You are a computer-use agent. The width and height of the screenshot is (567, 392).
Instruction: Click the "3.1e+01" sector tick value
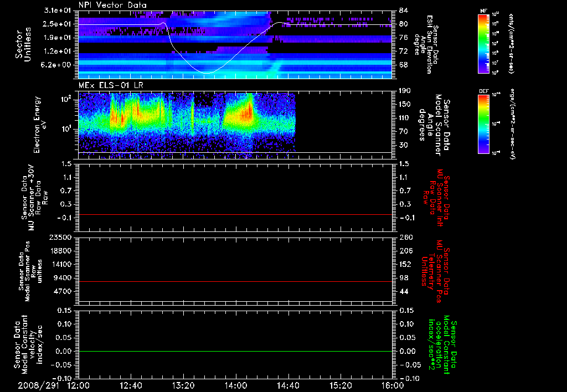point(57,11)
